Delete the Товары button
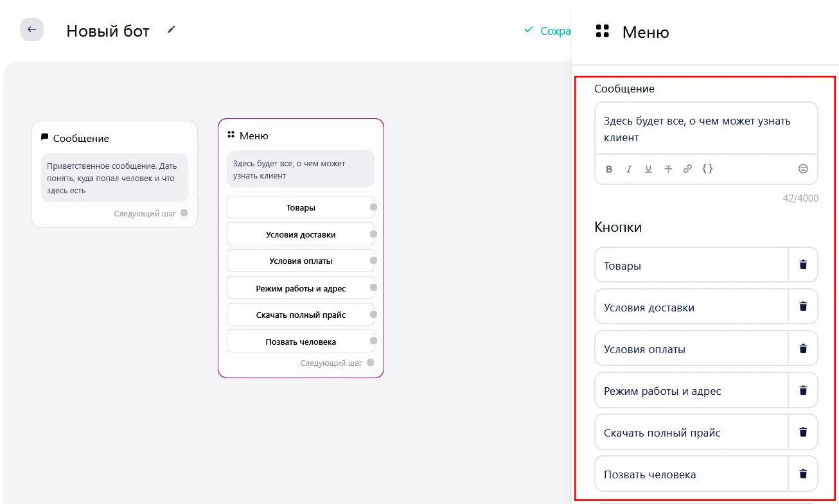Viewport: 839px width, 504px height. (803, 265)
